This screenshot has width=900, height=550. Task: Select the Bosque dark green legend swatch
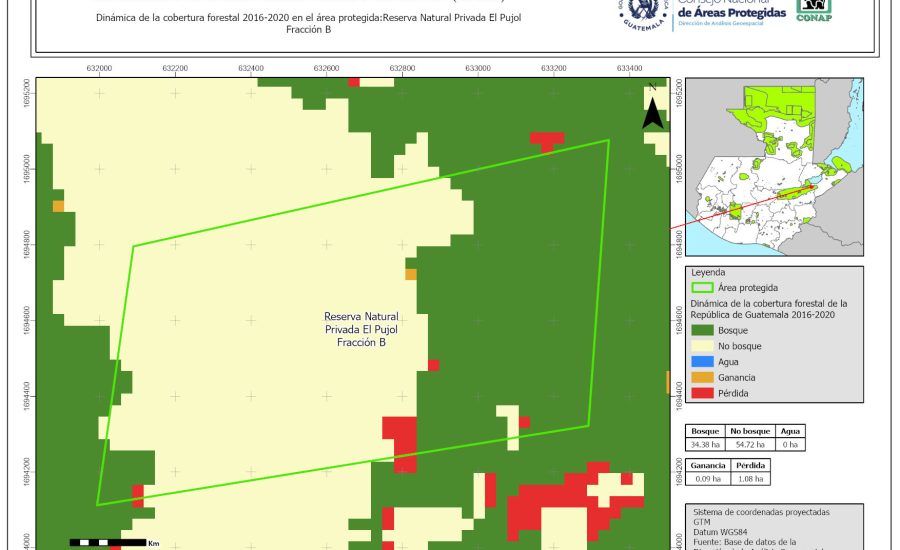click(x=704, y=330)
